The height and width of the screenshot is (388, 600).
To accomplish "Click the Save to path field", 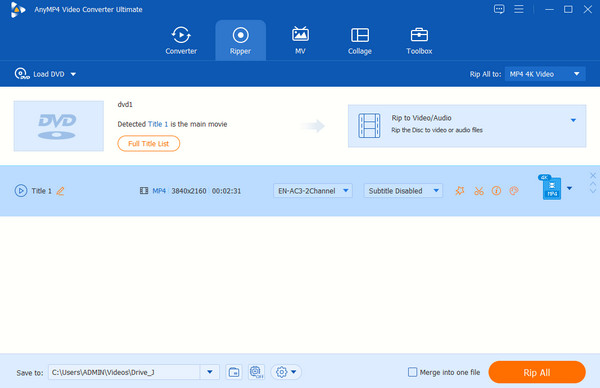I will pos(124,372).
